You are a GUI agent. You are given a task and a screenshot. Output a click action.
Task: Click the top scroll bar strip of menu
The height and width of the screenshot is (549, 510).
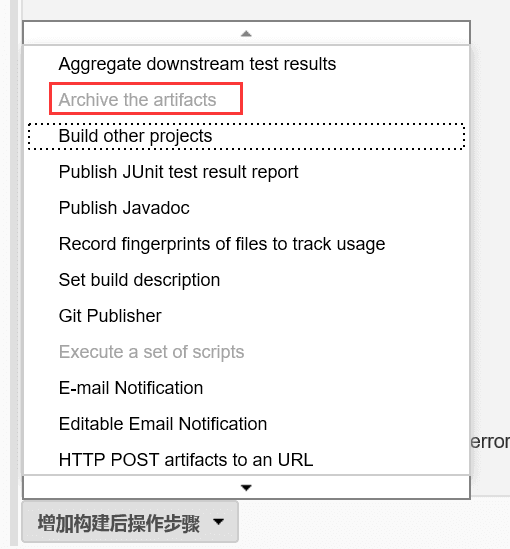[x=246, y=33]
